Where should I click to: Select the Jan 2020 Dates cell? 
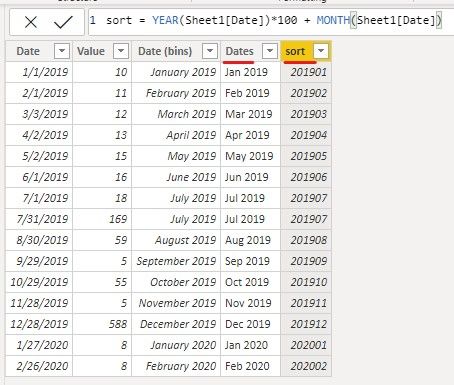pyautogui.click(x=250, y=345)
